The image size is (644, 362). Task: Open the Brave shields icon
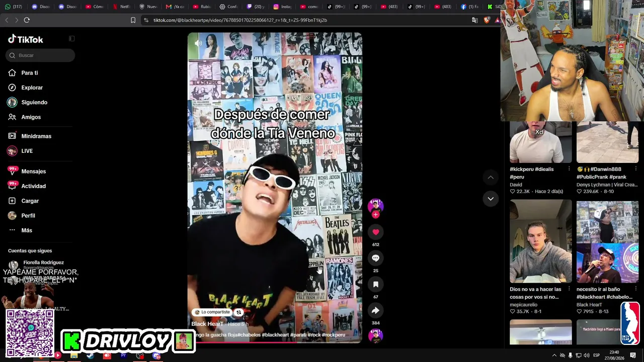[487, 20]
